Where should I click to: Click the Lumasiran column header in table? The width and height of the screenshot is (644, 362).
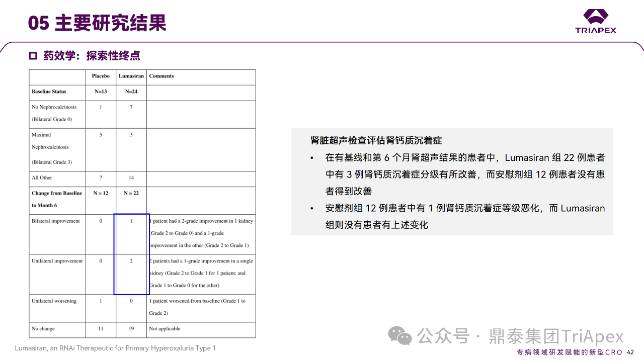coord(131,76)
